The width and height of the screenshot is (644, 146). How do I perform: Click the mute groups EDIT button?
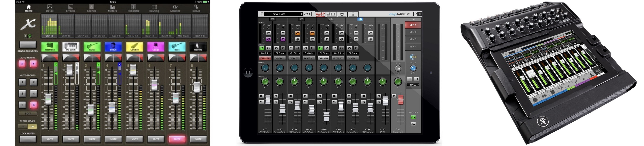(28, 113)
